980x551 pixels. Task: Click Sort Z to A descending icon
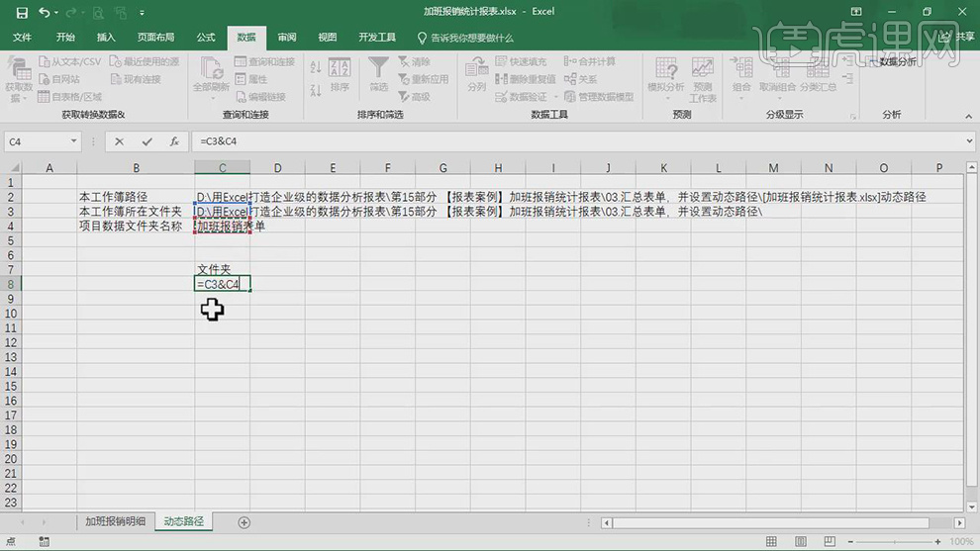316,90
